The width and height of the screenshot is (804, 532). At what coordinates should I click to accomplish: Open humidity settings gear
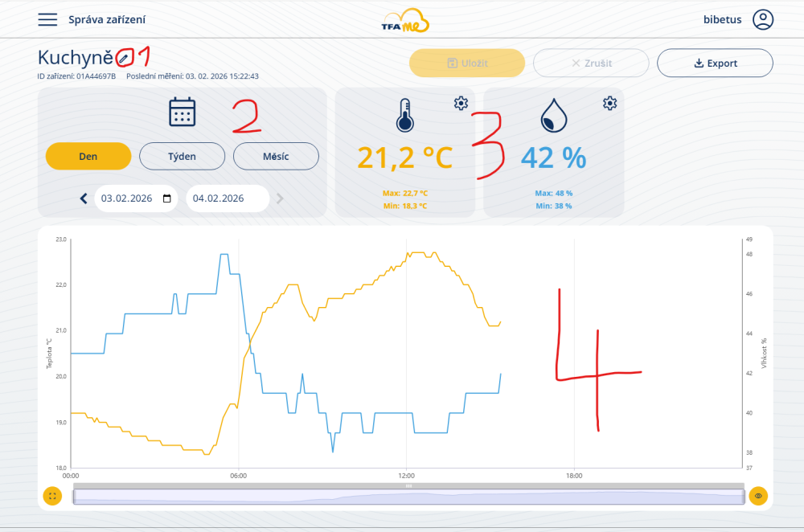click(x=610, y=103)
